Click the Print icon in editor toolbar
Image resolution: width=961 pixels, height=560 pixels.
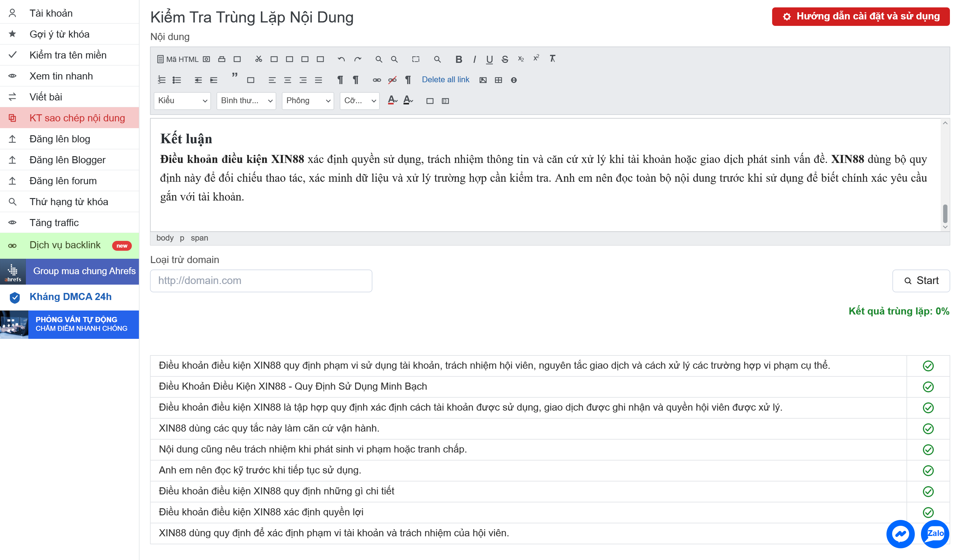222,59
